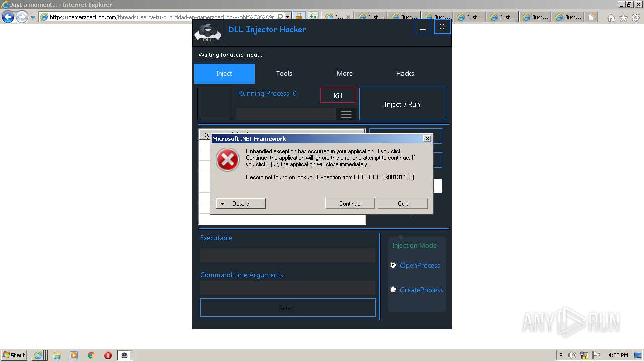Minimize the DLL Injector Hacker window

pos(423,27)
